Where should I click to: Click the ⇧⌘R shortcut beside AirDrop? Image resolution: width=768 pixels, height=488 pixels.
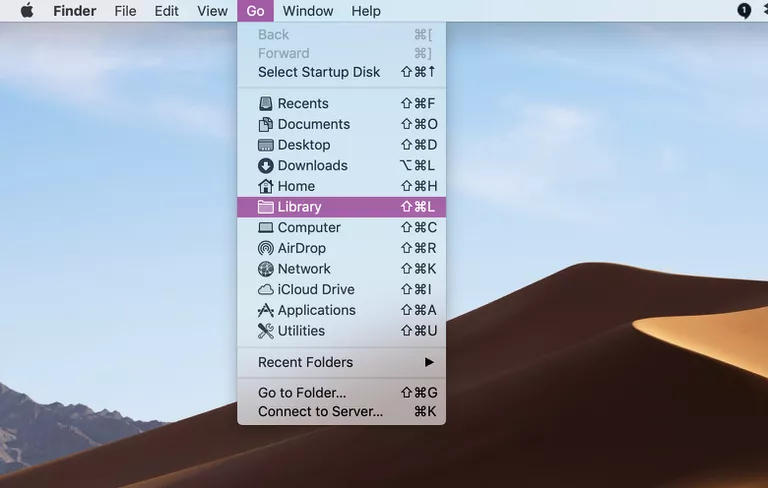[418, 248]
